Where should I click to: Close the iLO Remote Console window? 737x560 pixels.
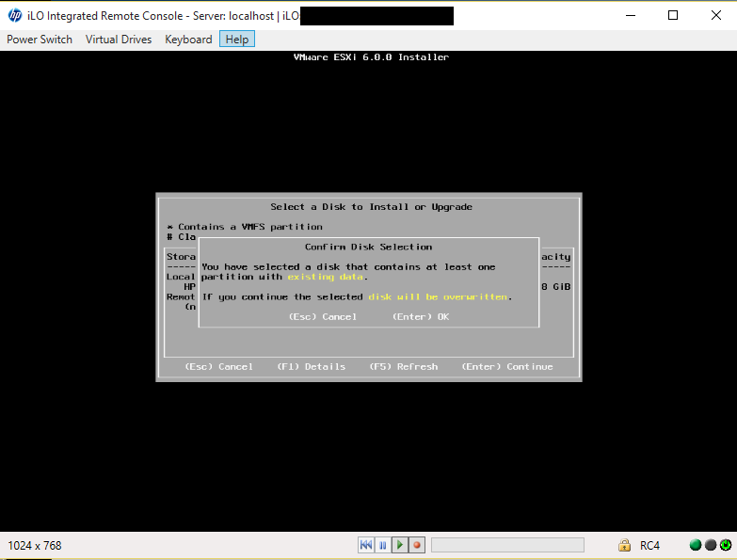click(716, 15)
